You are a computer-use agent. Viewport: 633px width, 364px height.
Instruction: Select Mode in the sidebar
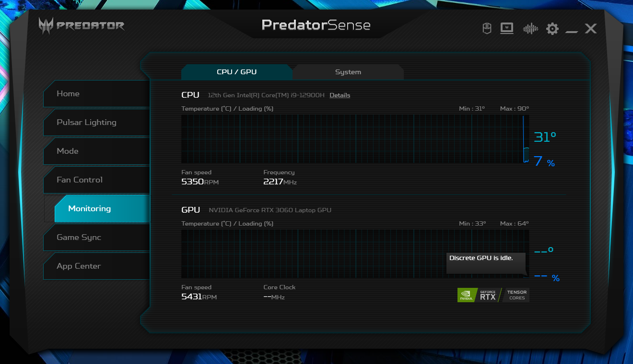click(x=96, y=151)
